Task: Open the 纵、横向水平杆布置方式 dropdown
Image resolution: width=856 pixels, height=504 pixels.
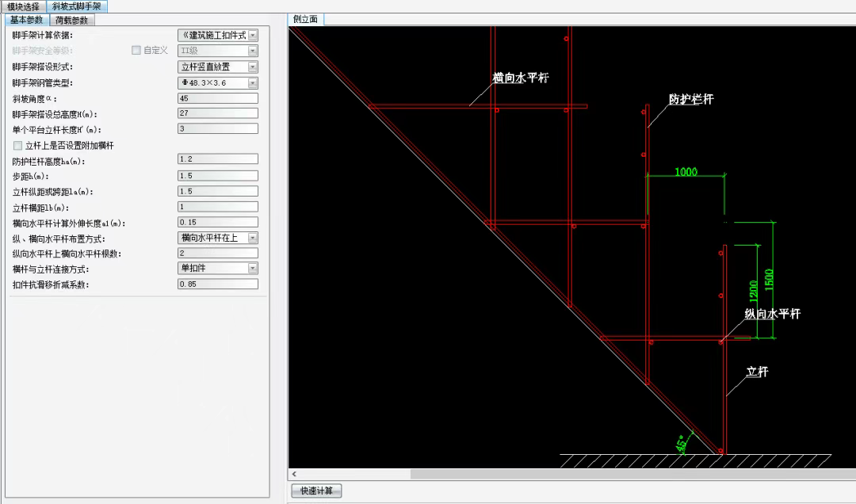Action: (x=252, y=238)
